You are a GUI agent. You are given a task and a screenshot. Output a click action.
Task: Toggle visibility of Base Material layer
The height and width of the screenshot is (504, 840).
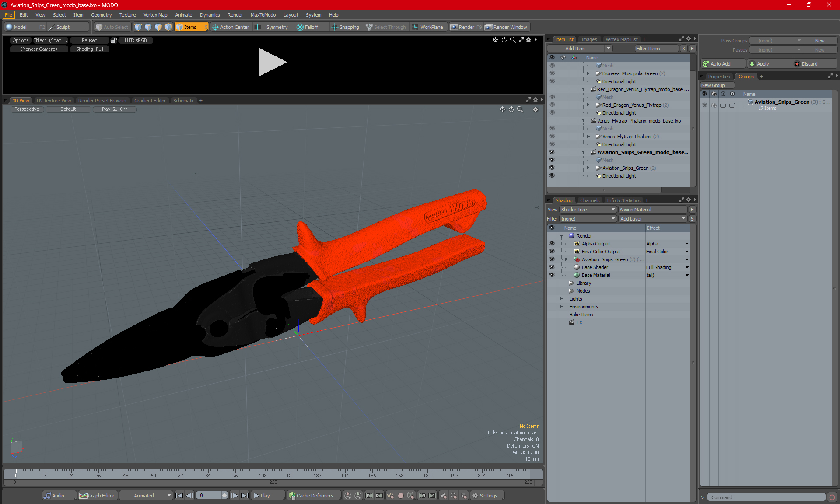[x=552, y=275]
